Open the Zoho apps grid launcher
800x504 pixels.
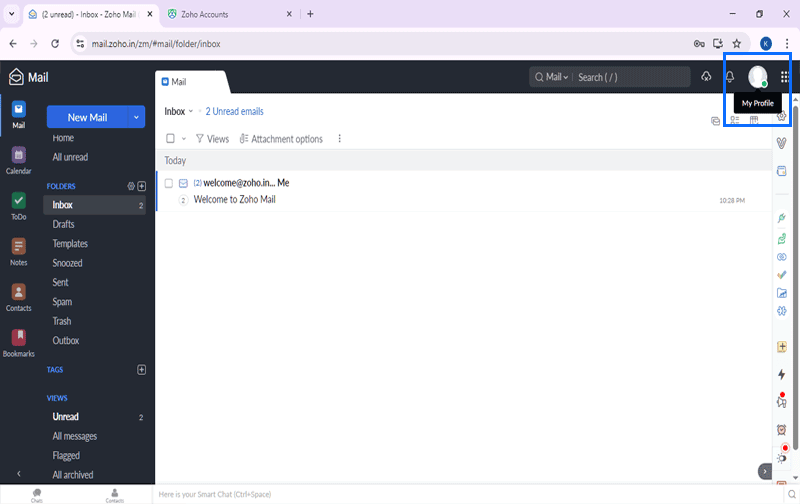[785, 77]
